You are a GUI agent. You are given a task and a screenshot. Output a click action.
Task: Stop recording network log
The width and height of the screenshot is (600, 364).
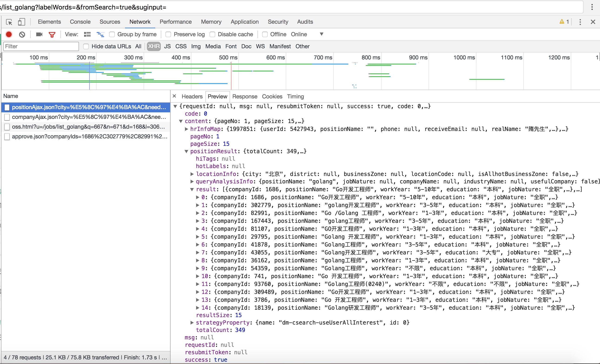9,34
